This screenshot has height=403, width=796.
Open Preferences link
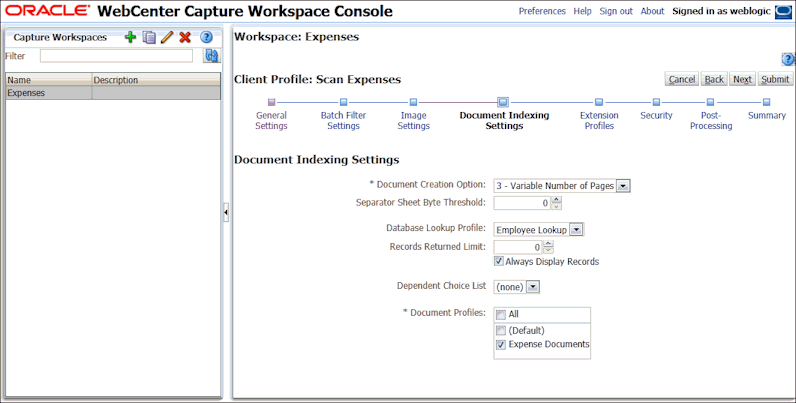[542, 11]
